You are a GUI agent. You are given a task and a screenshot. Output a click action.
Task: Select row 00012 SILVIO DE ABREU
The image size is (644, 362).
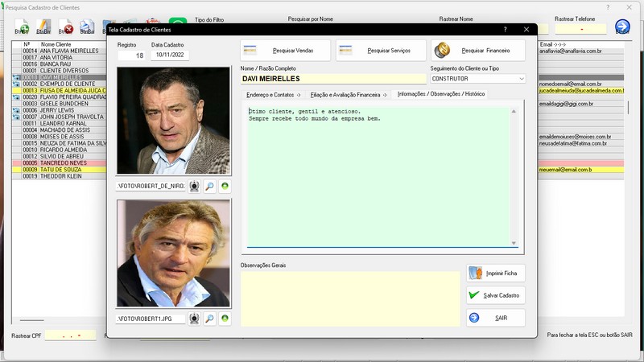60,156
